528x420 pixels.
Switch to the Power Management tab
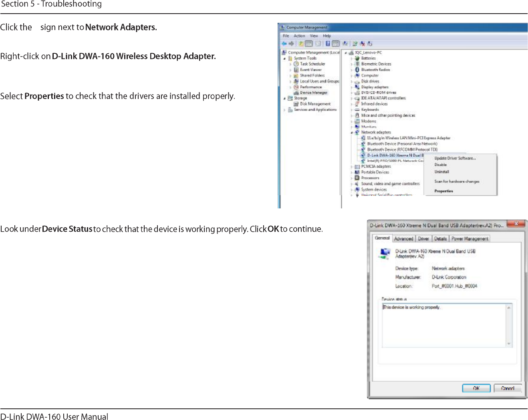[x=470, y=239]
